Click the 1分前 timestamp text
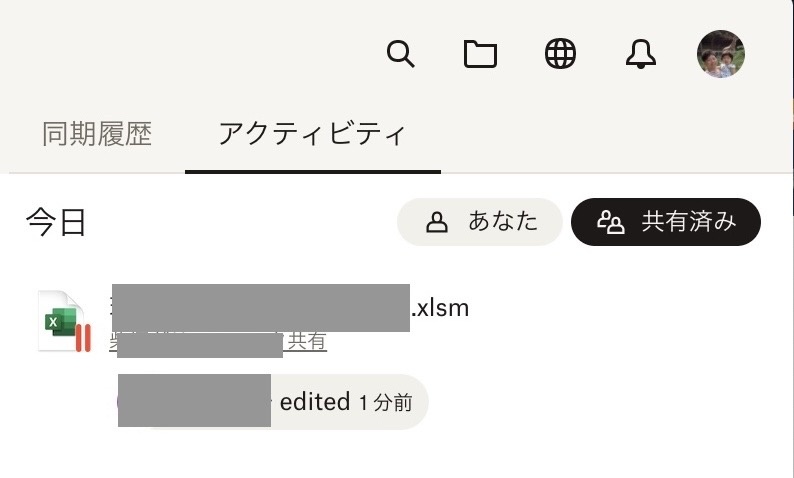Image resolution: width=794 pixels, height=478 pixels. click(386, 403)
